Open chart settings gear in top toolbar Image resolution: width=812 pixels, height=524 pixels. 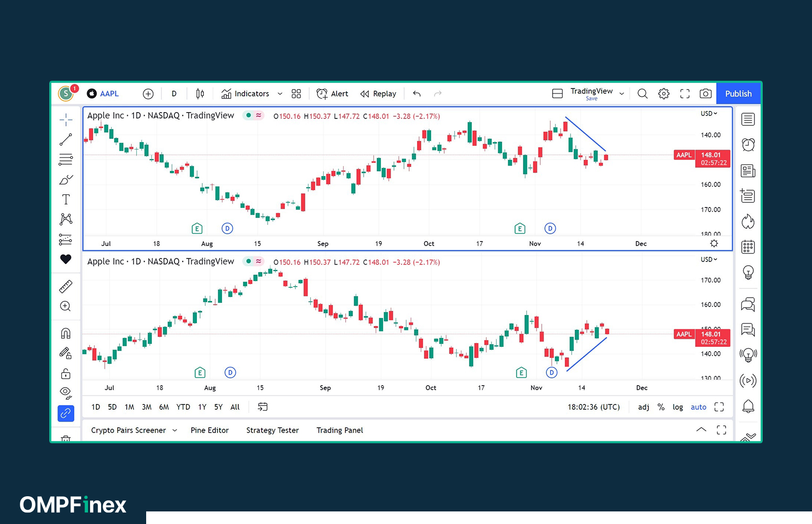click(664, 94)
